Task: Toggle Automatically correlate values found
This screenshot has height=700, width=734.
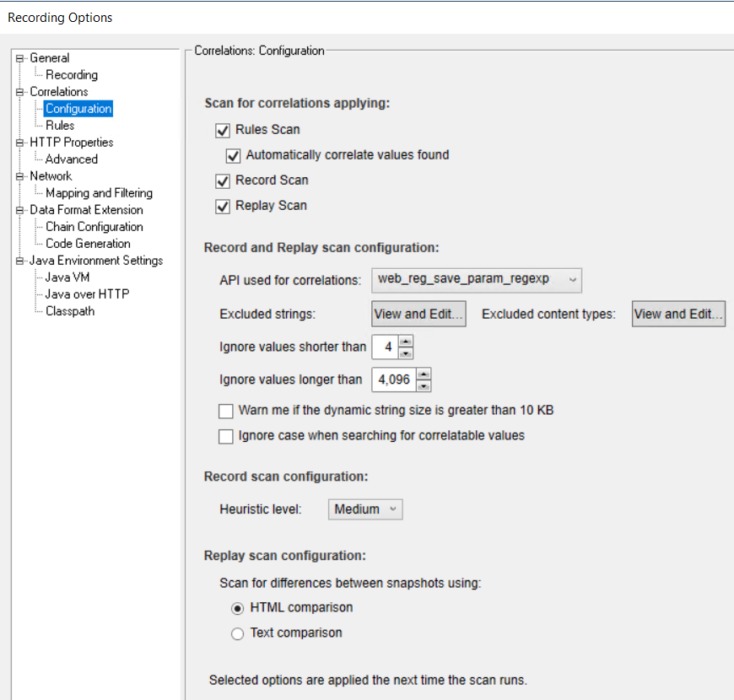Action: tap(234, 155)
